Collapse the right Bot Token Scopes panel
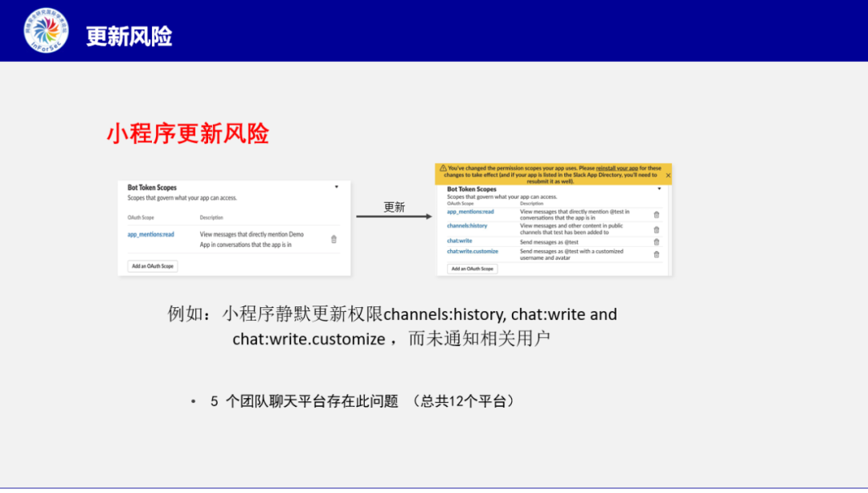The height and width of the screenshot is (493, 868). pyautogui.click(x=659, y=189)
